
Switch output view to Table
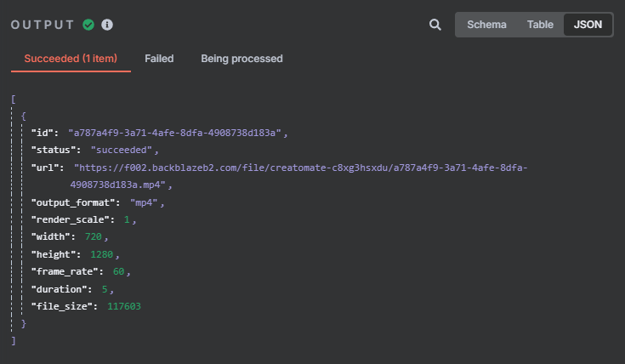tap(540, 25)
